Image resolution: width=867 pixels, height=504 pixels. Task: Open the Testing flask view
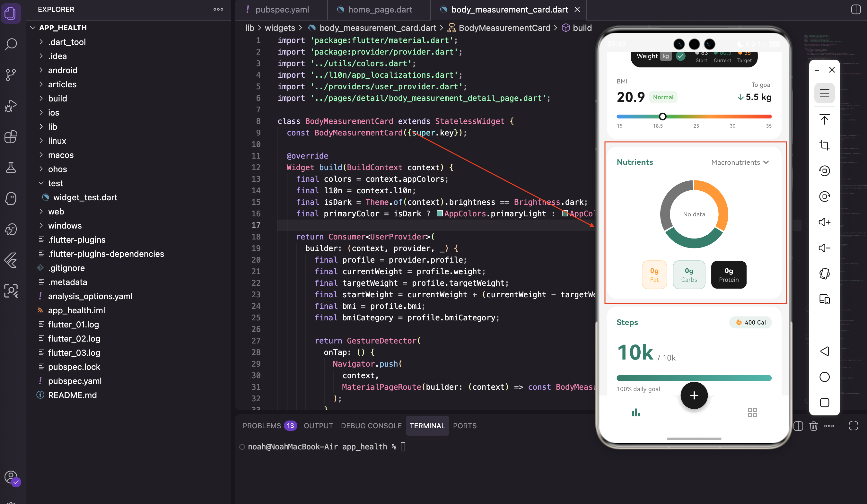(x=11, y=168)
